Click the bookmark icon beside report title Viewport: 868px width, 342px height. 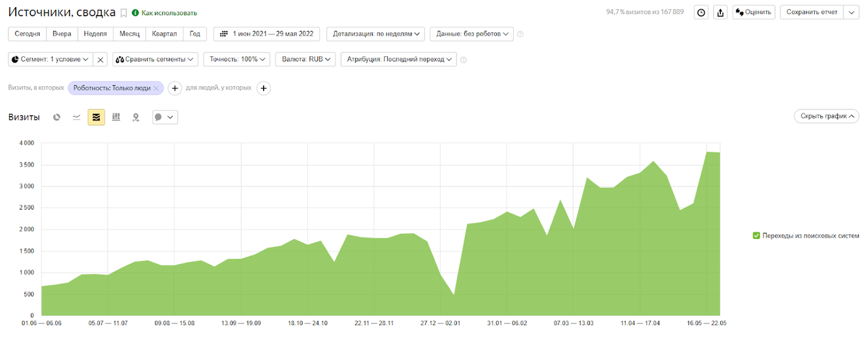124,12
